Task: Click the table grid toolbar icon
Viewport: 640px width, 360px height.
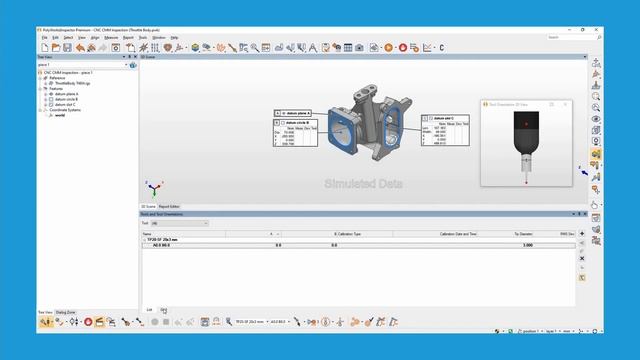Action: pyautogui.click(x=348, y=48)
